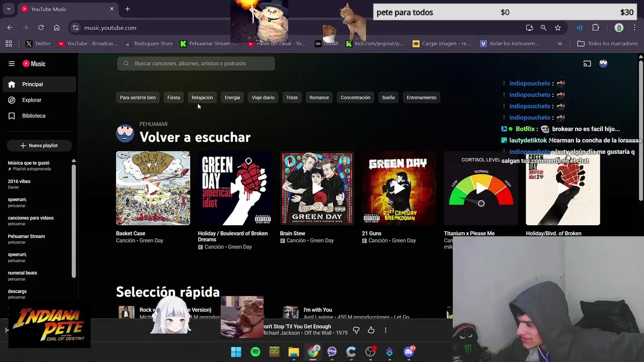Open the player's more options menu
This screenshot has width=644, height=362.
[x=385, y=330]
